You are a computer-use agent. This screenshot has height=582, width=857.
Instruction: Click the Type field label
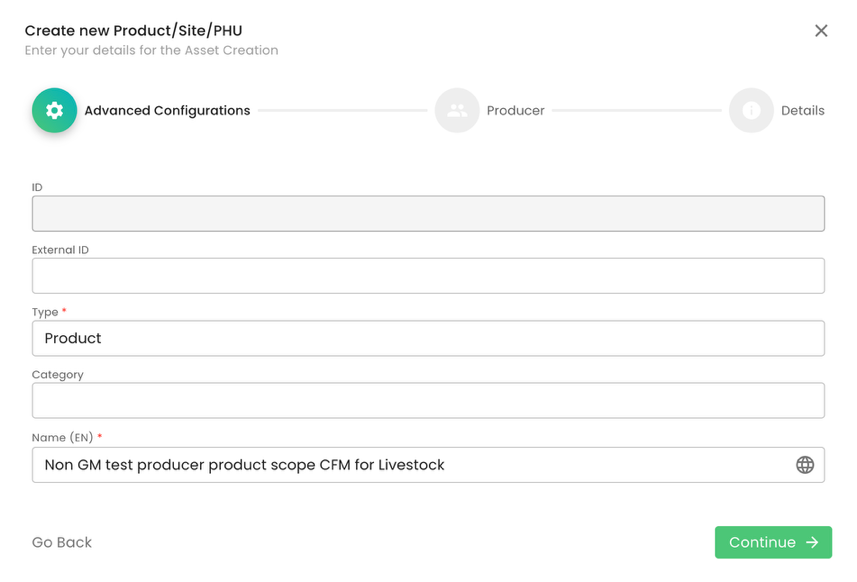pyautogui.click(x=45, y=312)
